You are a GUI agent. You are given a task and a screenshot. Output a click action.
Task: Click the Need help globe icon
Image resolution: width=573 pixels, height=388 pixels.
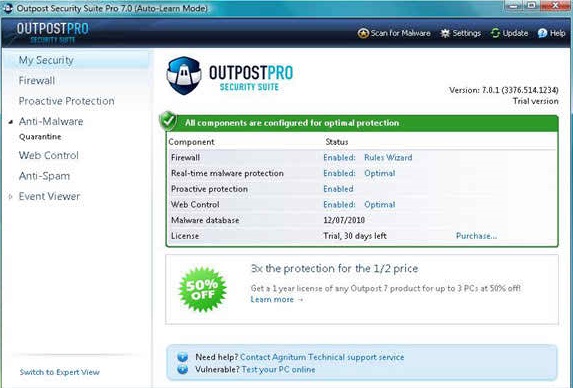click(182, 357)
